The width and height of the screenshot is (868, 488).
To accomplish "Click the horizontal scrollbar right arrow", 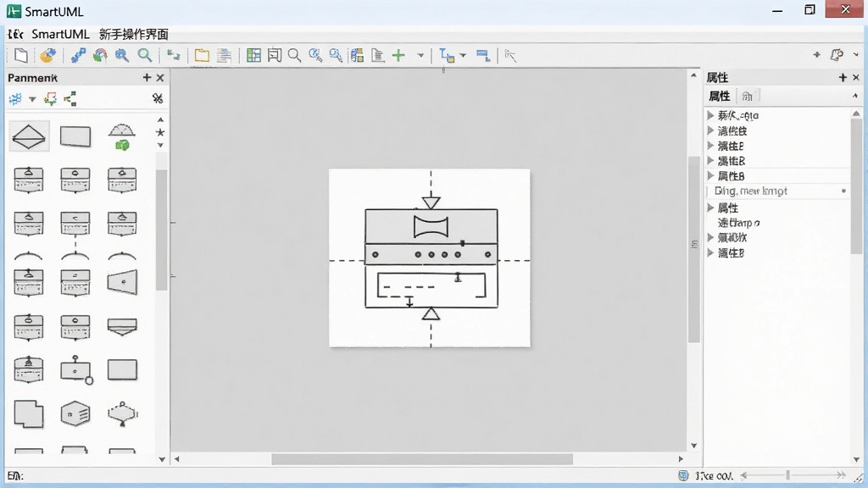I will 681,459.
